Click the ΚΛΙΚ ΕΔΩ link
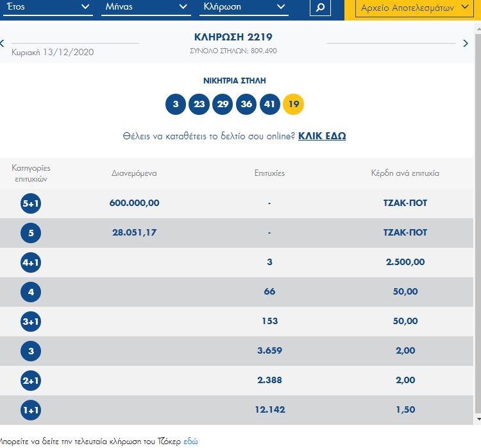The image size is (481, 448). (322, 136)
